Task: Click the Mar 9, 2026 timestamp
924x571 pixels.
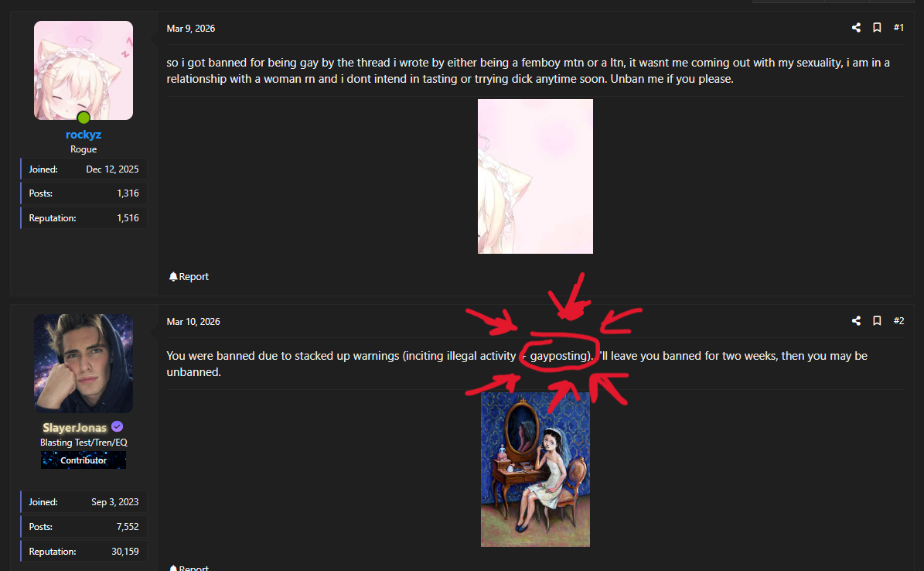Action: pyautogui.click(x=191, y=29)
